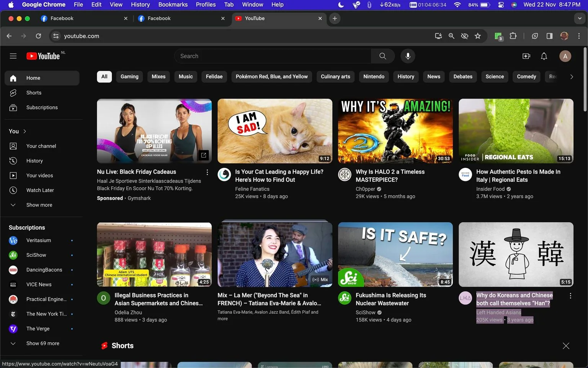Open the Create video icon
588x368 pixels.
[526, 56]
